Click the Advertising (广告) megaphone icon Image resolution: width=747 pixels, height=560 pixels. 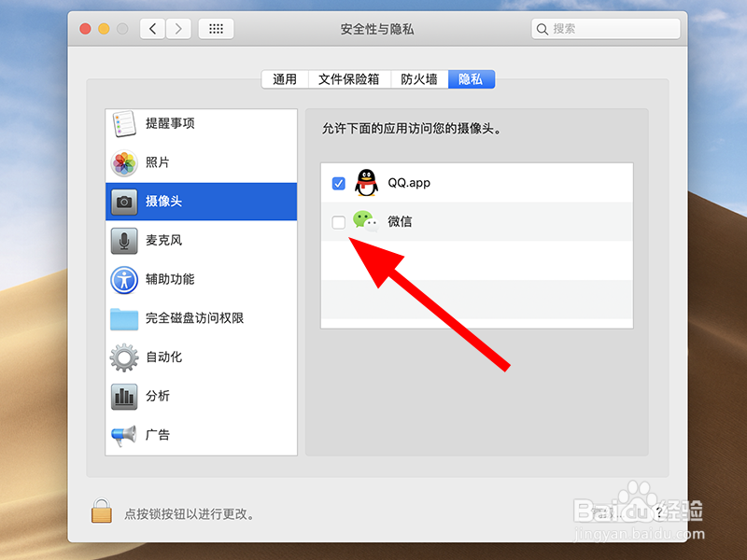click(x=124, y=435)
